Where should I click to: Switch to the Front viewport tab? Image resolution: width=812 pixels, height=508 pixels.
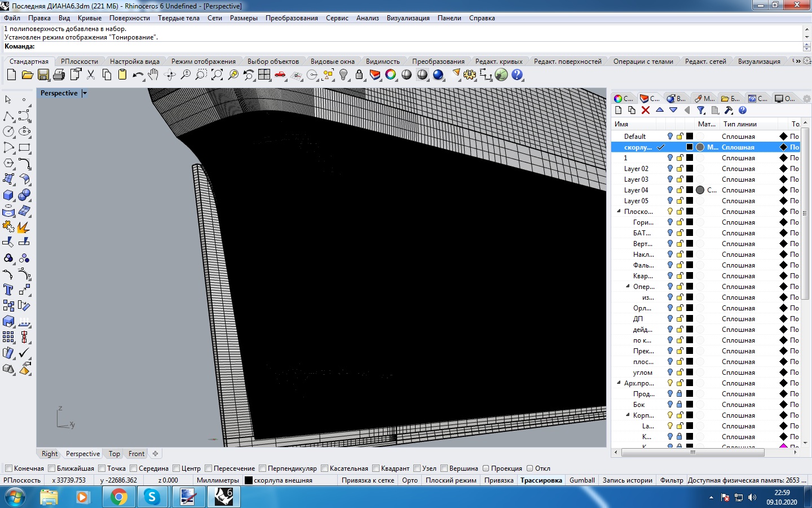[136, 454]
